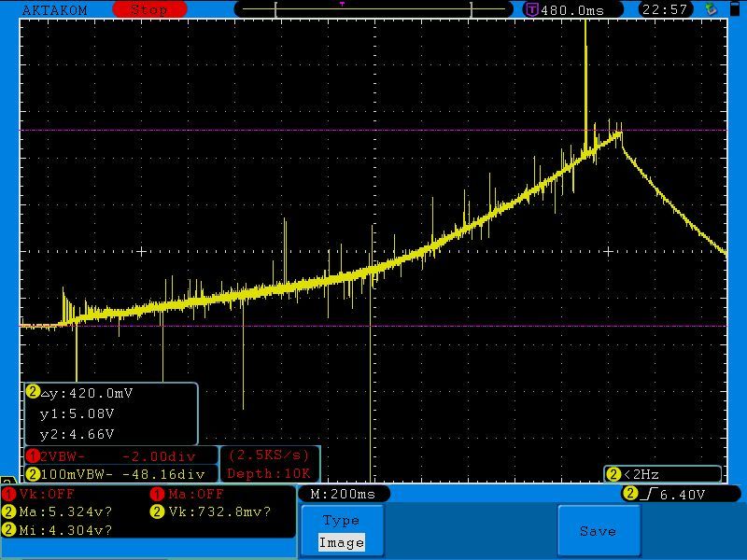
Task: Click the waveform memory position bar
Action: coord(373,9)
